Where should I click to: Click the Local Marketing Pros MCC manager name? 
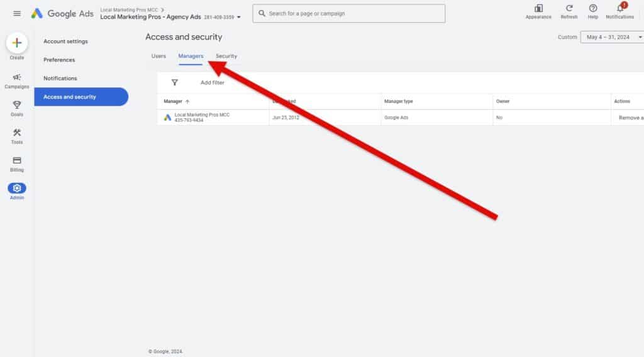tap(202, 115)
